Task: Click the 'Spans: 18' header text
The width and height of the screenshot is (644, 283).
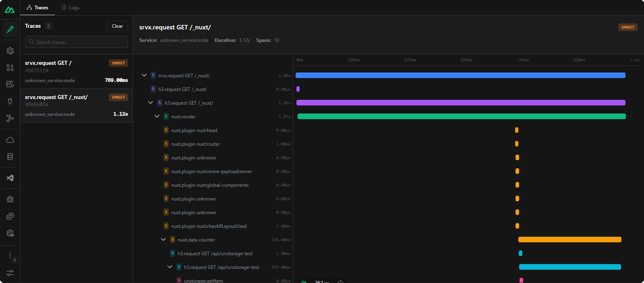Action: click(x=267, y=40)
